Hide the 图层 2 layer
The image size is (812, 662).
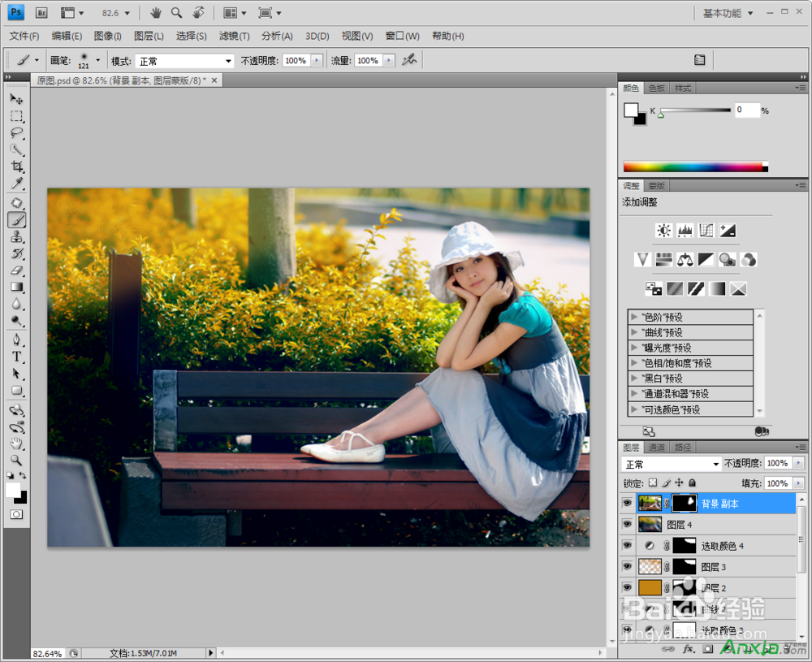(x=627, y=588)
